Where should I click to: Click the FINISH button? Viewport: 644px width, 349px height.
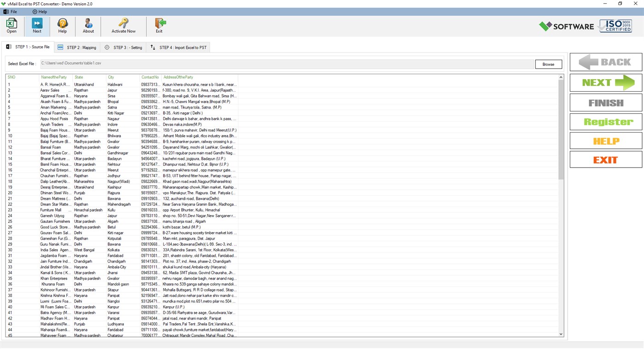pos(605,102)
